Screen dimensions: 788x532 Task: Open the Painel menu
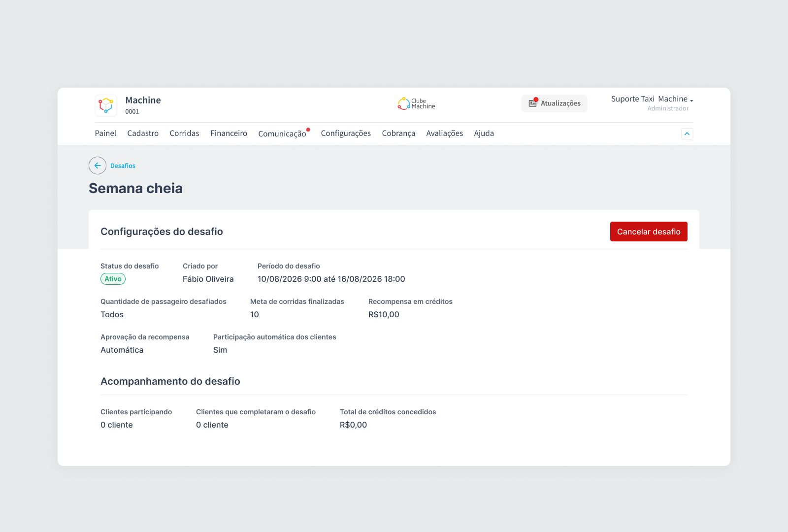105,133
